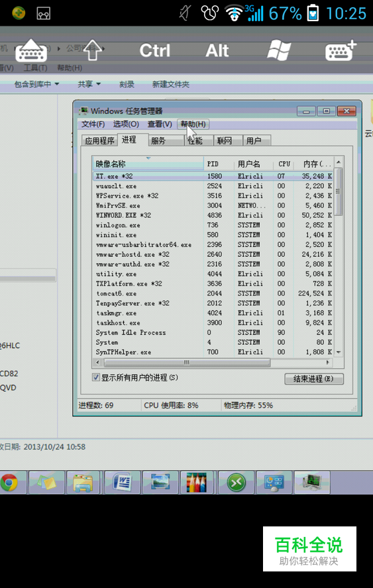Select the wuauclt.exe process
The image size is (373, 588).
213,186
